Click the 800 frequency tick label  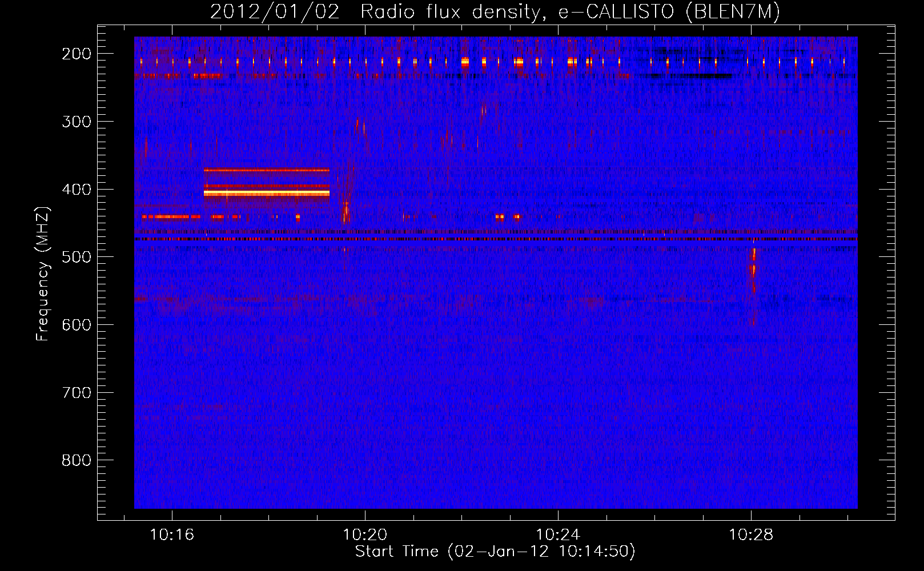pyautogui.click(x=76, y=460)
